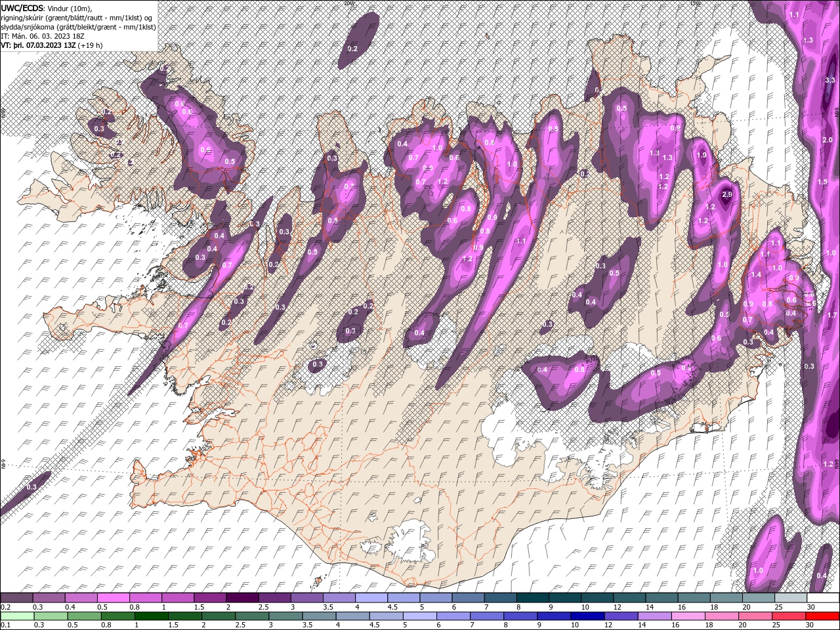The image size is (840, 630).
Task: Select the 2.5 swatch in the lower rain scale
Action: point(252,616)
